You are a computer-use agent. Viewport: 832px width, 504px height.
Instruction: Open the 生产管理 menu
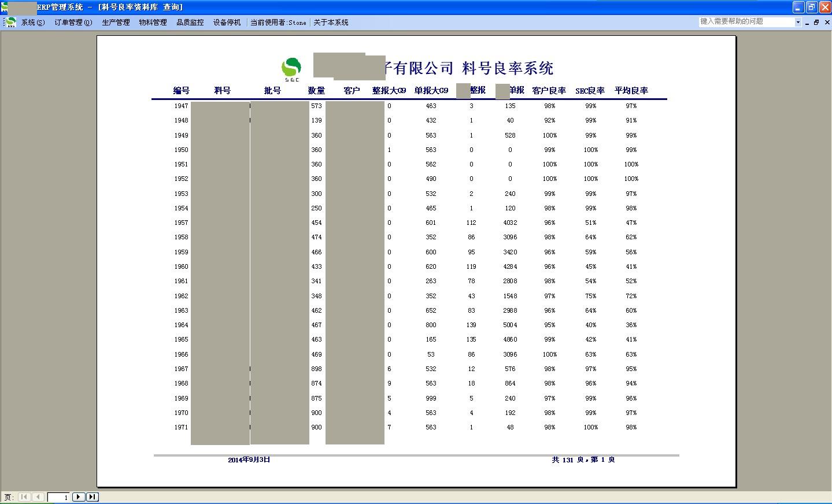(x=116, y=23)
